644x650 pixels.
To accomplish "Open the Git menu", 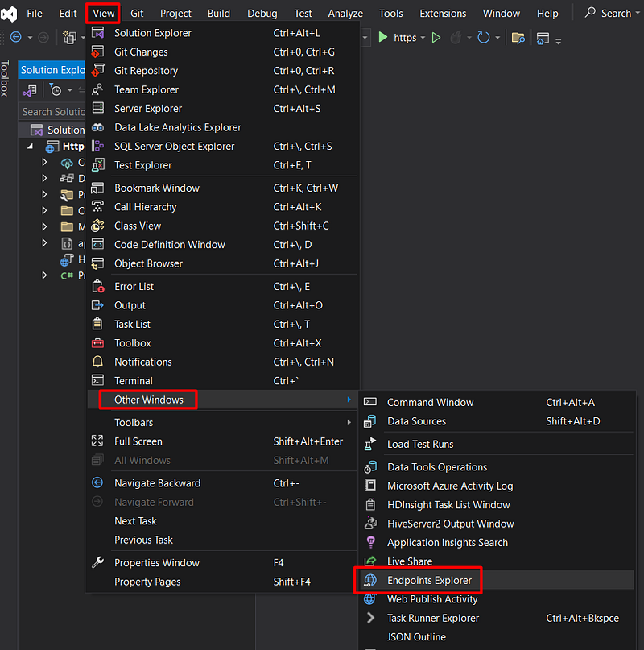I will 137,13.
